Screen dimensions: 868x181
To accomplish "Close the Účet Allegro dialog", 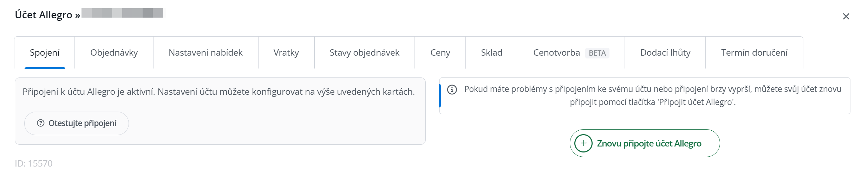I will [x=846, y=16].
